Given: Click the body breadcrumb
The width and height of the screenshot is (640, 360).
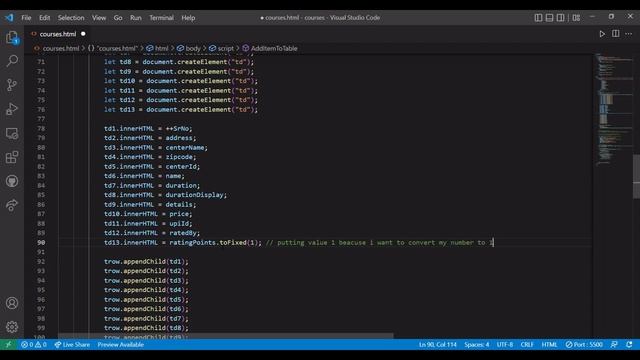Looking at the screenshot, I should [193, 48].
